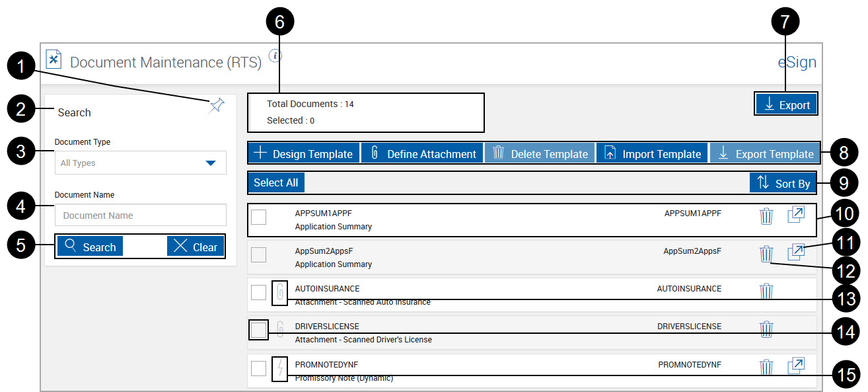This screenshot has width=868, height=392.
Task: Delete the AppSum2AppsF template
Action: point(766,252)
